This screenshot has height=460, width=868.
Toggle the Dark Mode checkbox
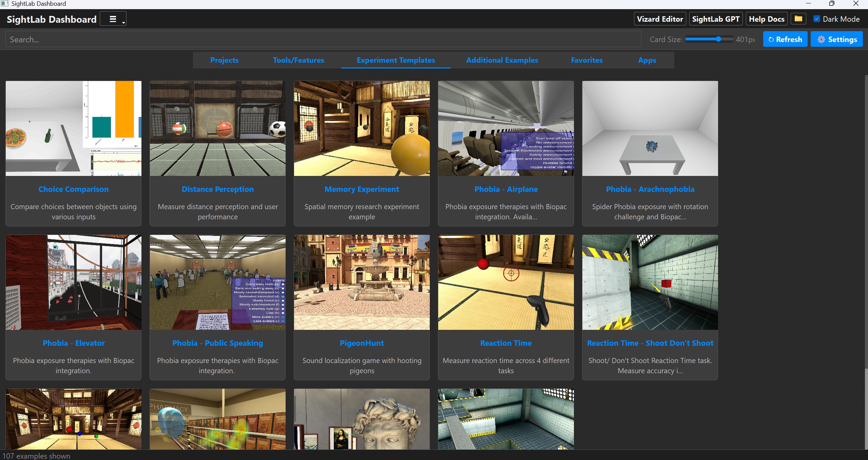817,19
